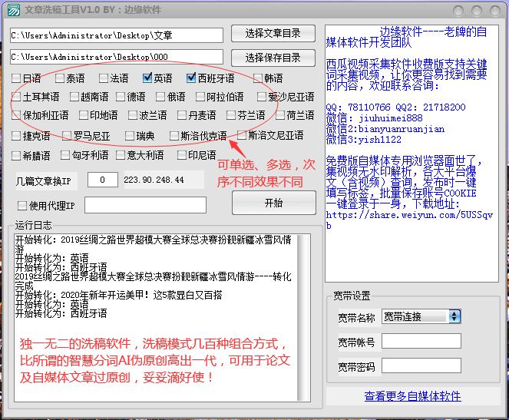The image size is (509, 420).
Task: Uncheck the 西班牙语 checkbox
Action: (x=191, y=78)
